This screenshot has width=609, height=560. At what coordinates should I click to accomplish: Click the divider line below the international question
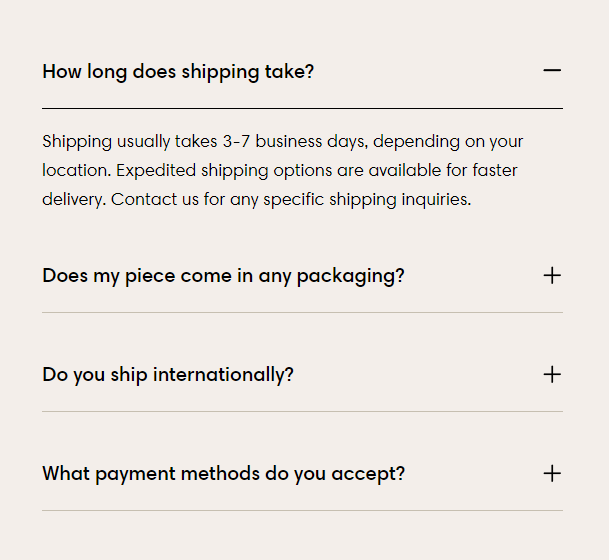pyautogui.click(x=302, y=411)
